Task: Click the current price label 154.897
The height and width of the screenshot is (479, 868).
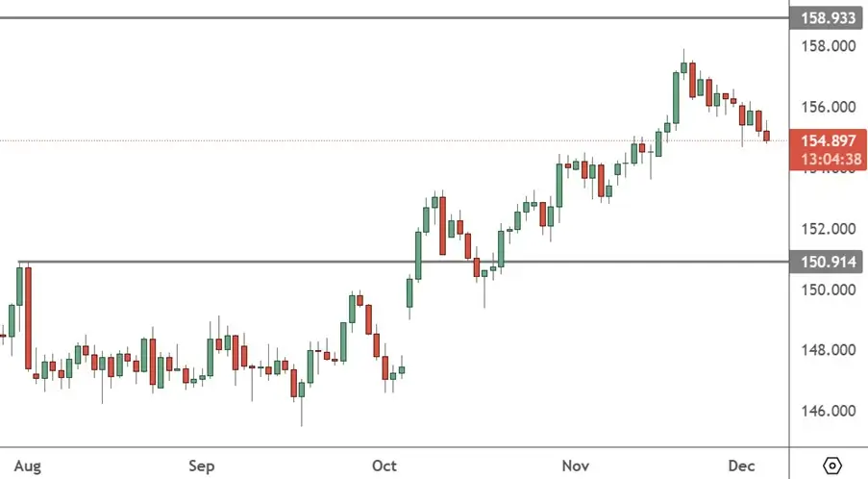Action: coord(827,141)
